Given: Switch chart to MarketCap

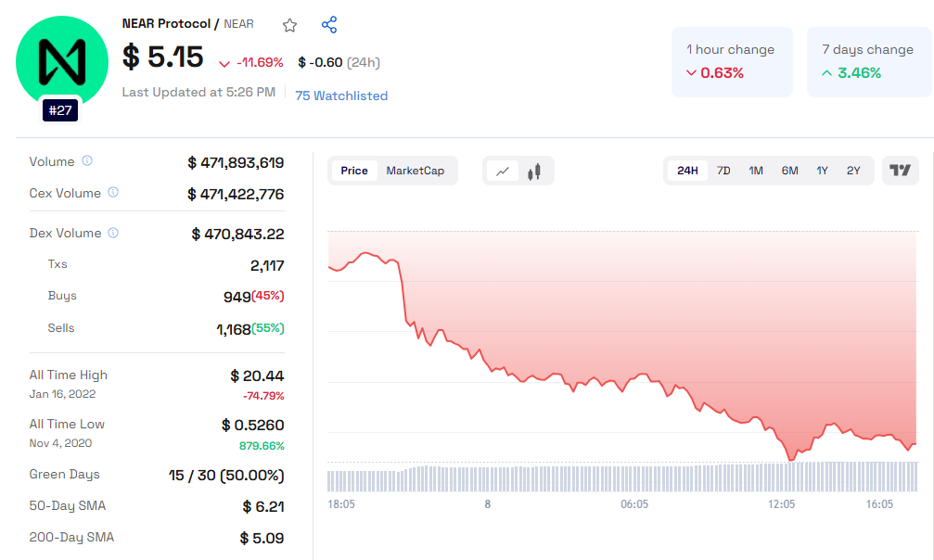Looking at the screenshot, I should (415, 171).
